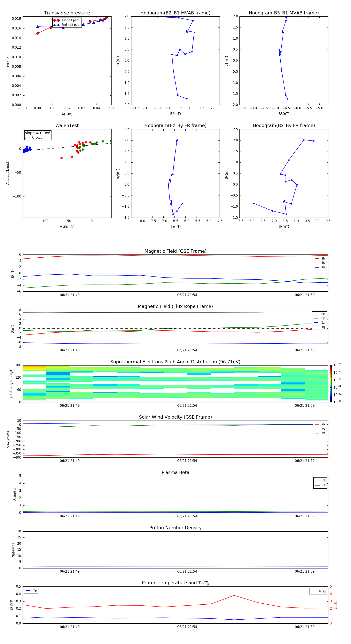Screen dimensions: 351x644
Task: Click the pitch angle color bar
Action: [331, 384]
